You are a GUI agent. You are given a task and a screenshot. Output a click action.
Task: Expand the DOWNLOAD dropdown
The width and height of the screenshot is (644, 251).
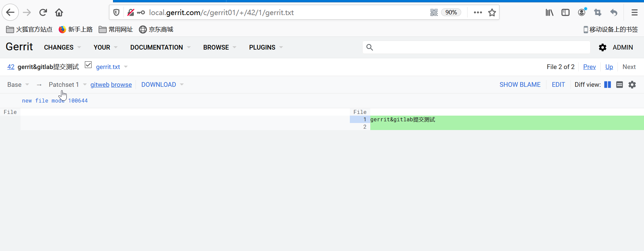coord(162,84)
